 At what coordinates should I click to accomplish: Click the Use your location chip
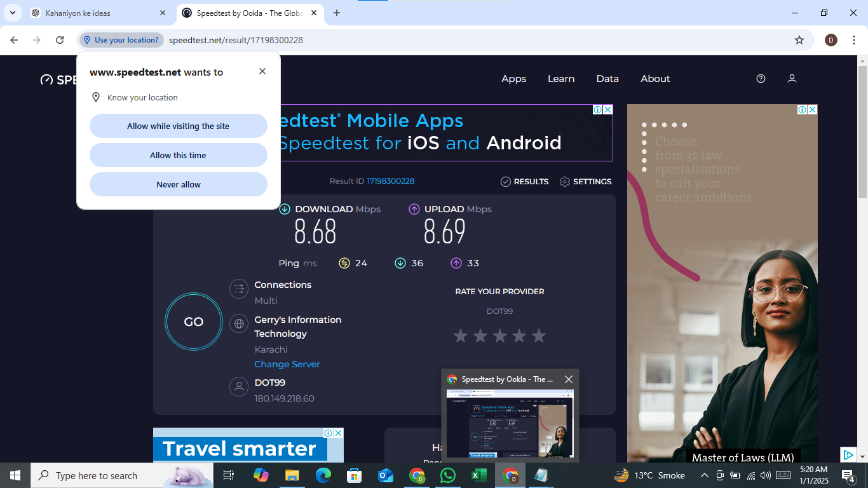[121, 40]
